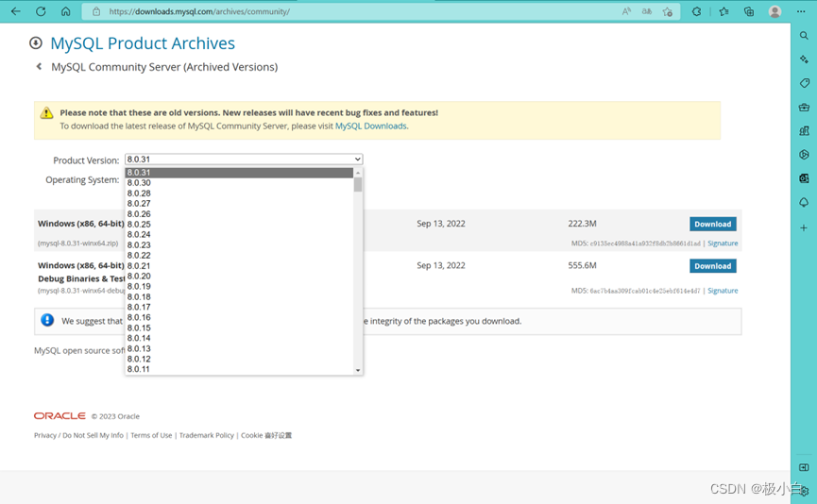This screenshot has height=504, width=817.
Task: Download the 555.6M Debug Binaries package
Action: tap(713, 266)
